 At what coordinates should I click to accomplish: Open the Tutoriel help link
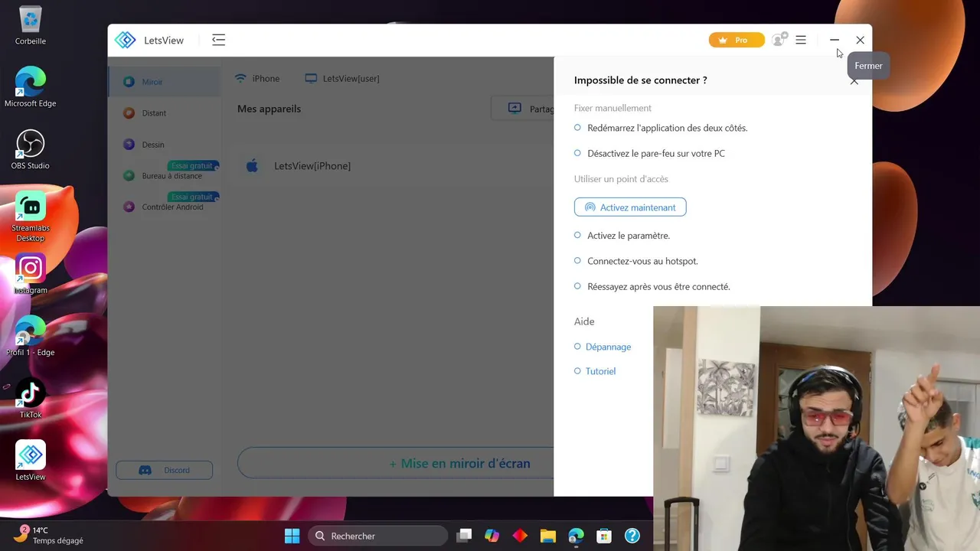[600, 371]
